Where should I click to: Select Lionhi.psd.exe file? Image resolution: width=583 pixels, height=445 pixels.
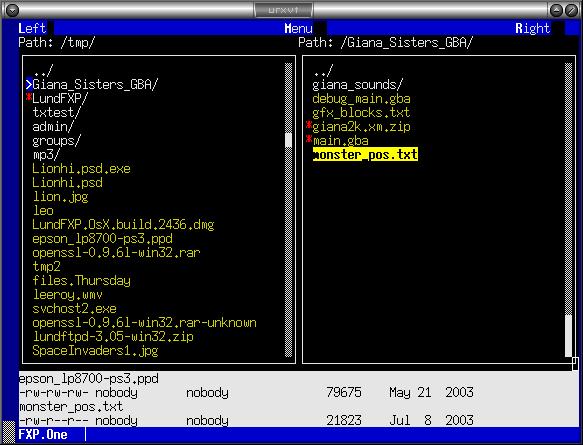[81, 168]
